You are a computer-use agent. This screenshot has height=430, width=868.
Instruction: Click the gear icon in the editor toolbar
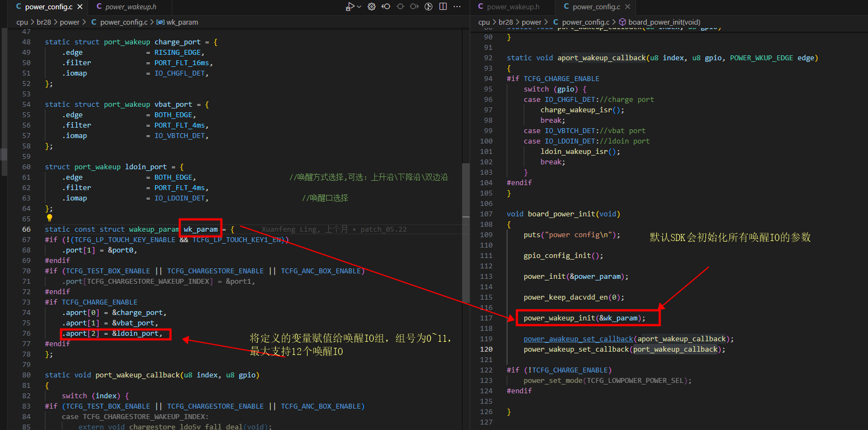click(372, 7)
